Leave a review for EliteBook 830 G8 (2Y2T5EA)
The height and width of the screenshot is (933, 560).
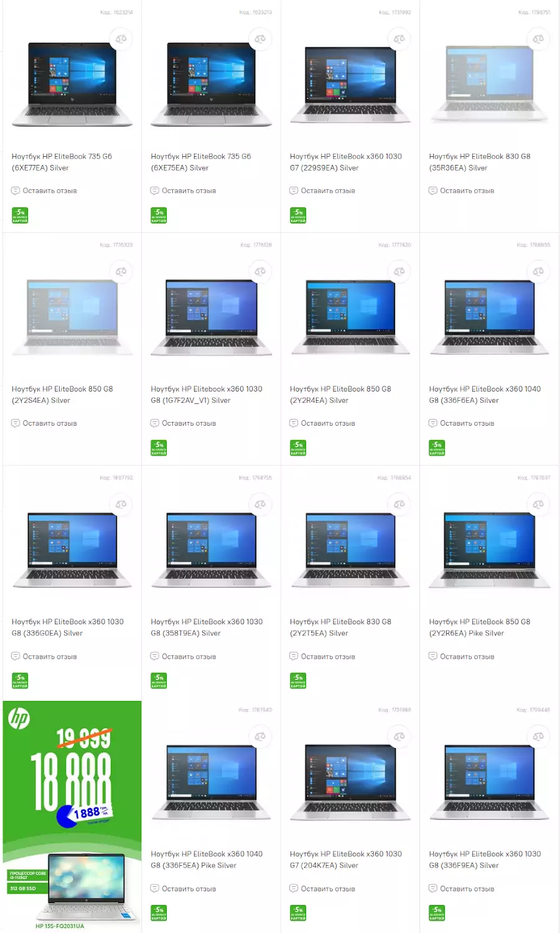[322, 657]
